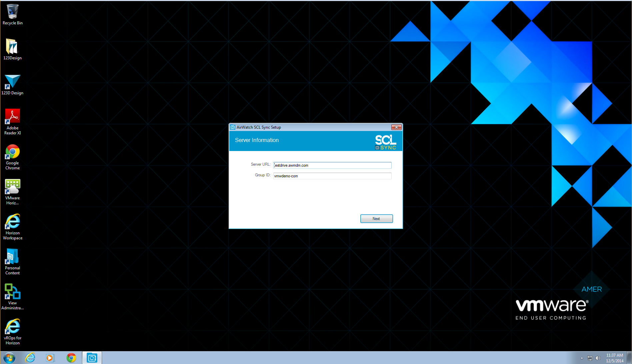Expand hidden system tray icons
The width and height of the screenshot is (632, 364).
582,358
